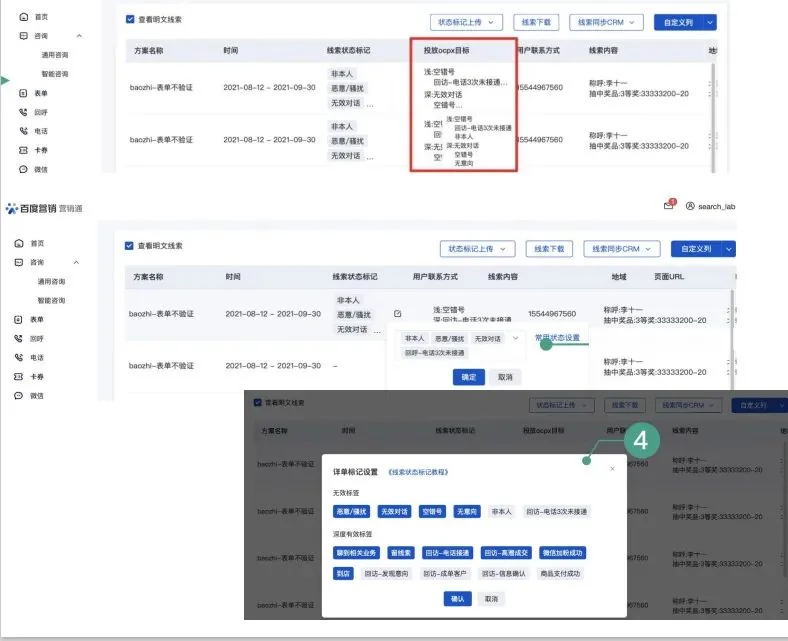Open 线索状态标记教程 link in dialog

tap(418, 472)
